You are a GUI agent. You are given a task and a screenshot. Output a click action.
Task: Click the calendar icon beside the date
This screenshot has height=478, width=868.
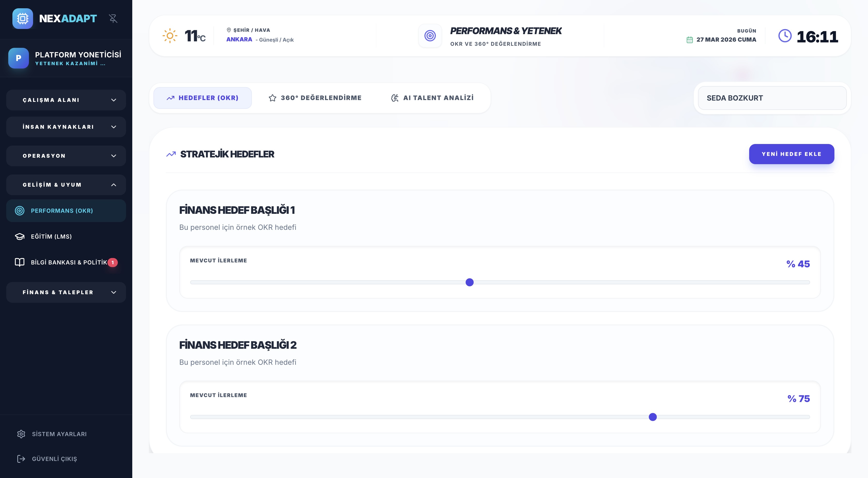[690, 40]
